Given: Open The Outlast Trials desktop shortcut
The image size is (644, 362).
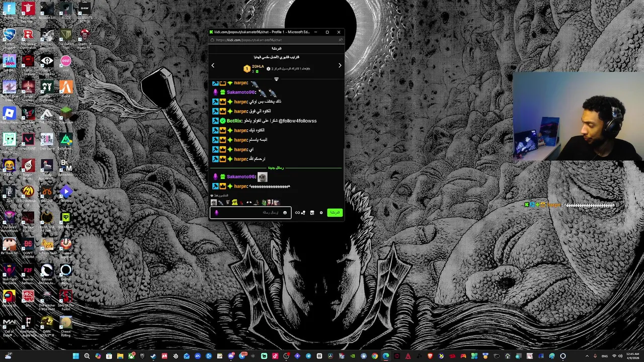Looking at the screenshot, I should [x=66, y=39].
